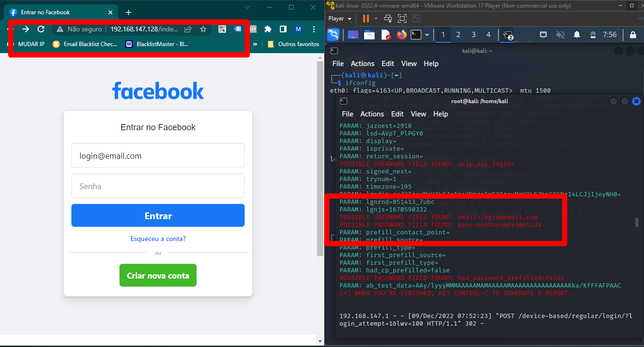Click VMware send Ctrl+Alt+Del icon
The height and width of the screenshot is (347, 644).
[388, 19]
